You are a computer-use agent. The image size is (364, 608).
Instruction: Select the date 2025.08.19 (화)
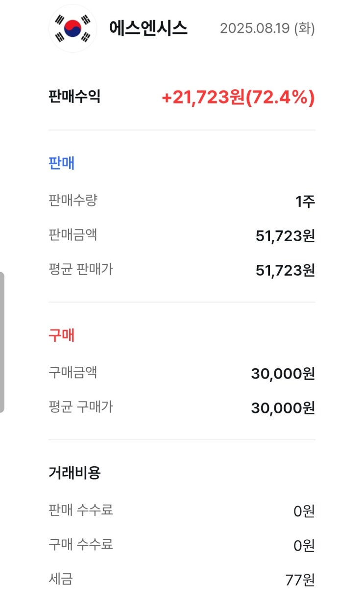[x=267, y=28]
